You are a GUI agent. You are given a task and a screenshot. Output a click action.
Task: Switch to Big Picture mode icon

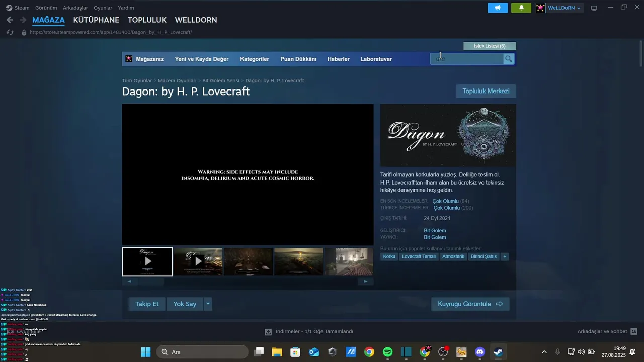pos(594,8)
